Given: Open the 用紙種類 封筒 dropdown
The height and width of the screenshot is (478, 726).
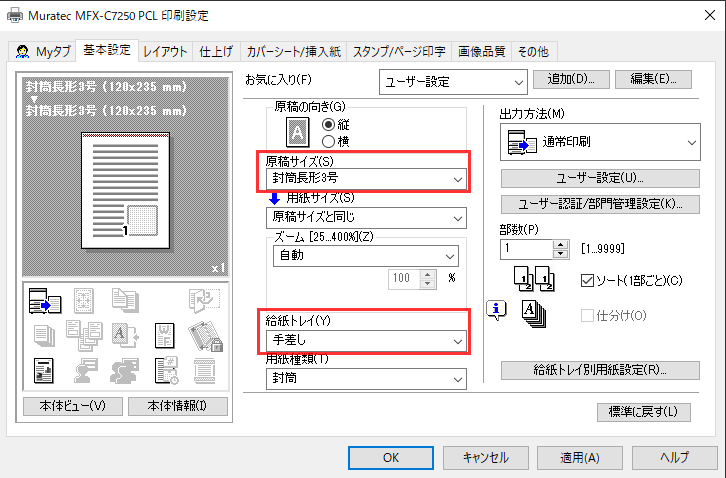Looking at the screenshot, I should (366, 378).
